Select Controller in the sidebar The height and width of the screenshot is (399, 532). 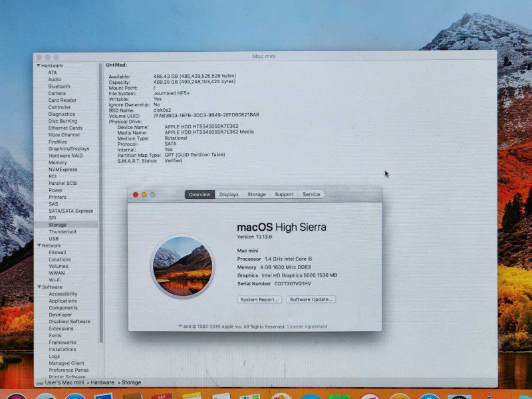(59, 107)
